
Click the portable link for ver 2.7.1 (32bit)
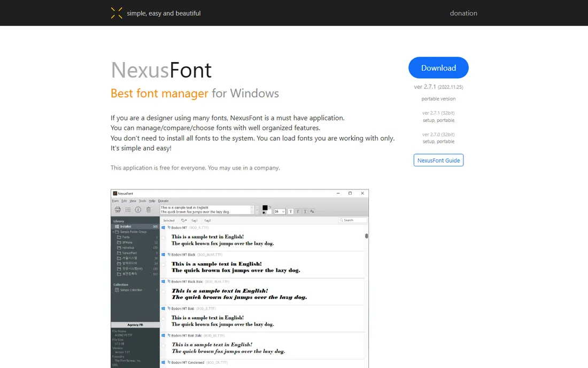click(x=445, y=120)
